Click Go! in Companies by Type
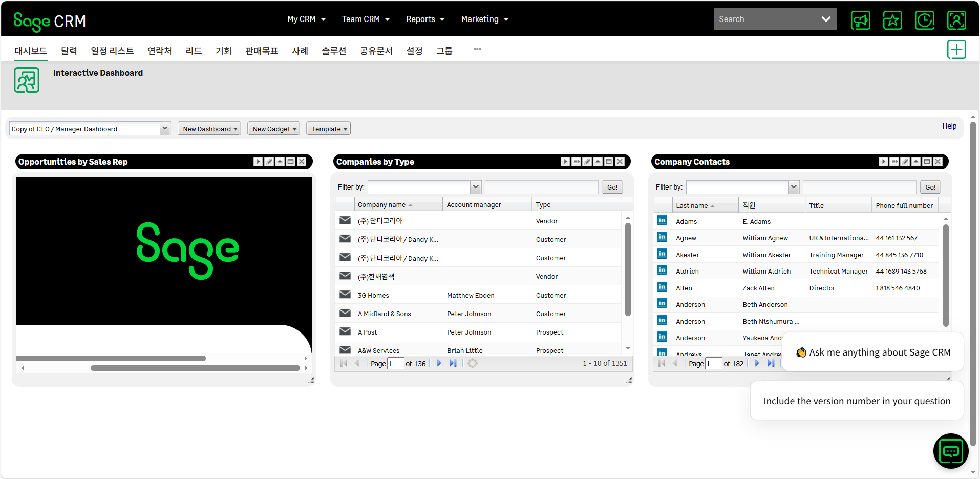This screenshot has height=479, width=980. 612,187
